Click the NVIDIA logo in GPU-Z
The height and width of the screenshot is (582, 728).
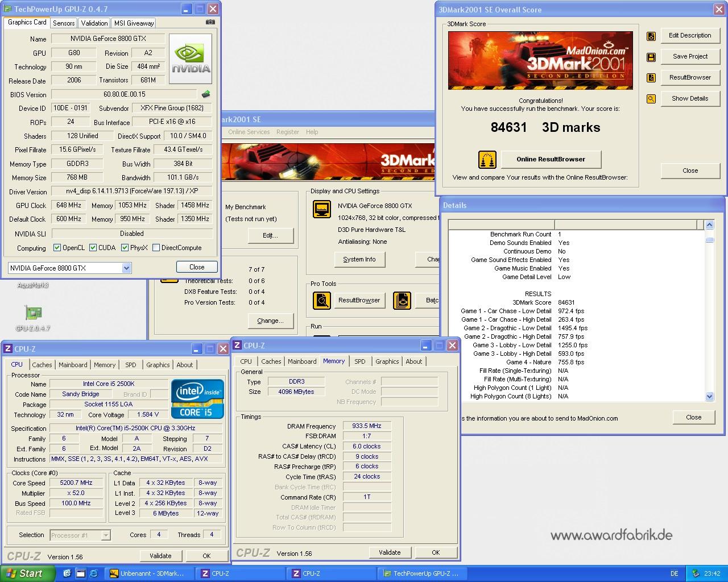pos(191,59)
